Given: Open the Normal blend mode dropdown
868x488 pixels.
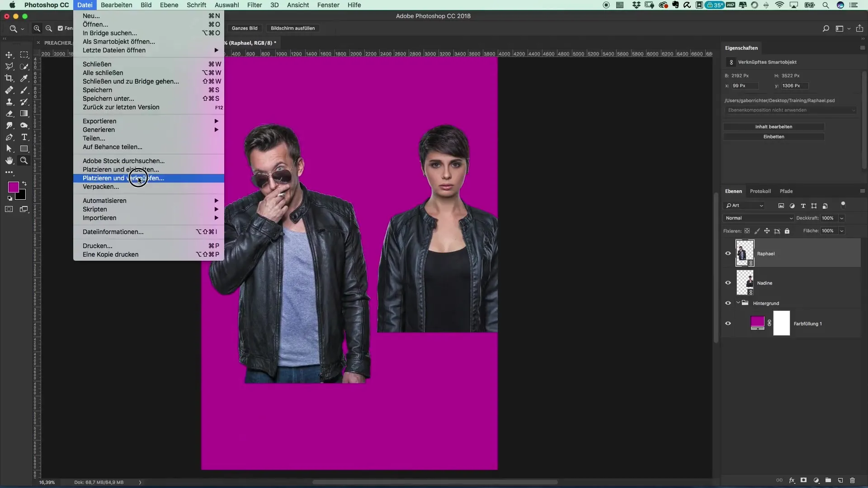Looking at the screenshot, I should [758, 218].
